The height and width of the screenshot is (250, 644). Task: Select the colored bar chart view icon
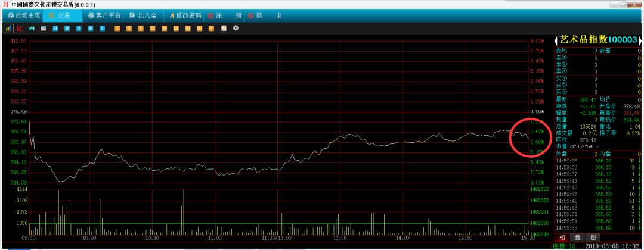pos(8,29)
